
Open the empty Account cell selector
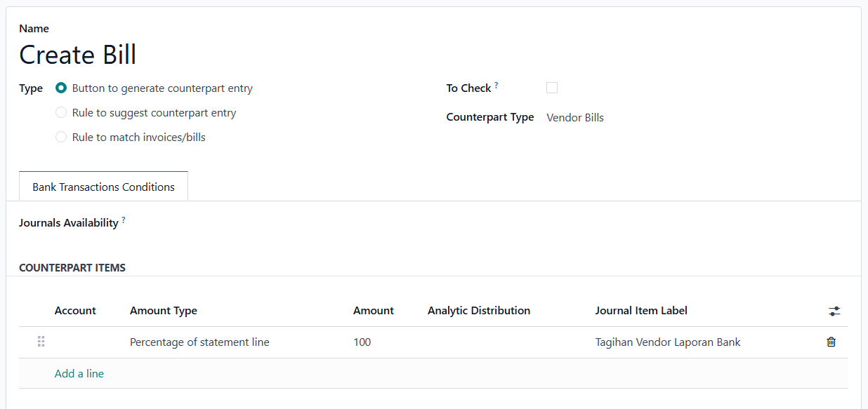click(x=86, y=342)
